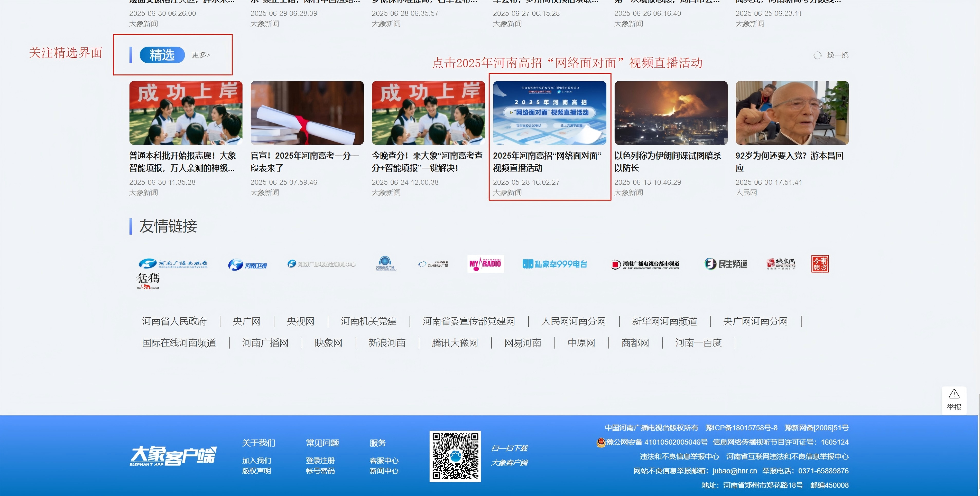Click the 举报 warning triangle icon

click(954, 394)
